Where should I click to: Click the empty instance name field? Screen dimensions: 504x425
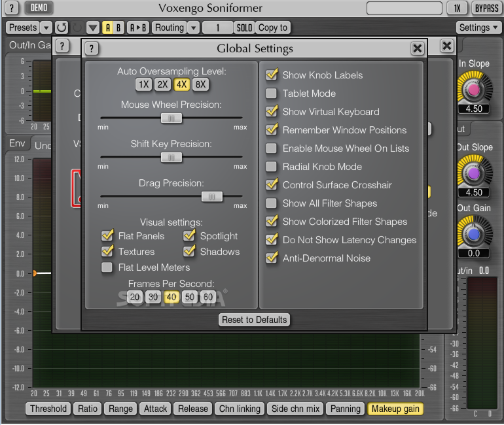405,8
